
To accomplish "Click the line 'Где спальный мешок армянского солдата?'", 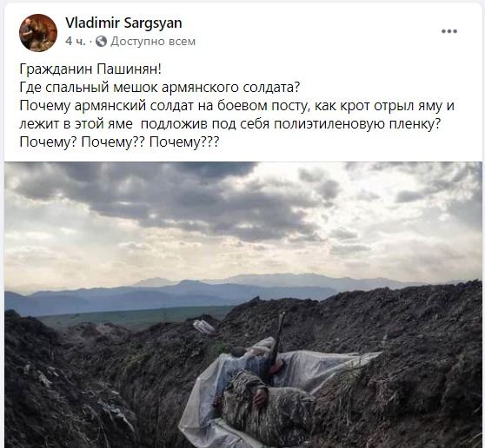I will pos(160,87).
